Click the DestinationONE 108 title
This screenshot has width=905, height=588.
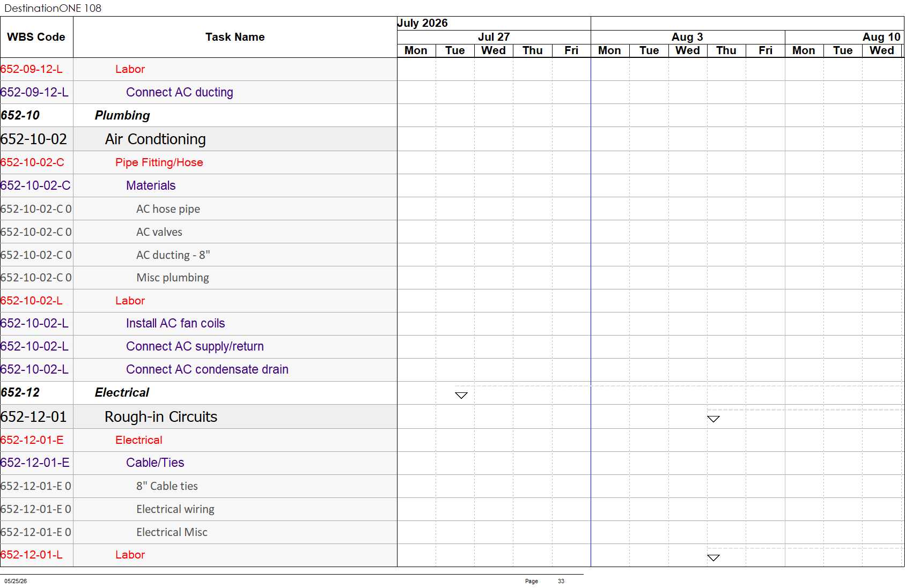53,8
